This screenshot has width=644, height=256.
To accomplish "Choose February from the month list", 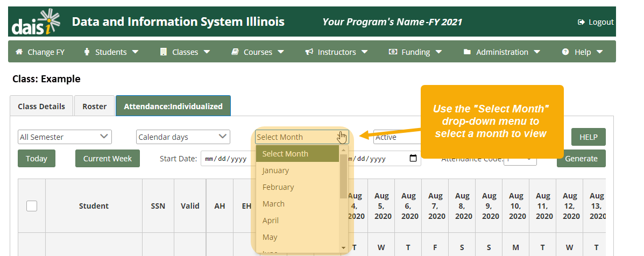I will (298, 187).
